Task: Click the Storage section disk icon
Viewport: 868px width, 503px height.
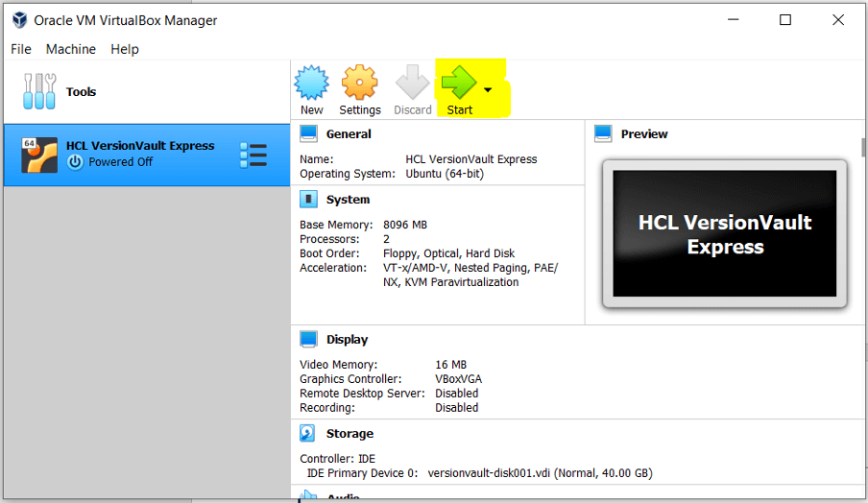Action: tap(307, 433)
